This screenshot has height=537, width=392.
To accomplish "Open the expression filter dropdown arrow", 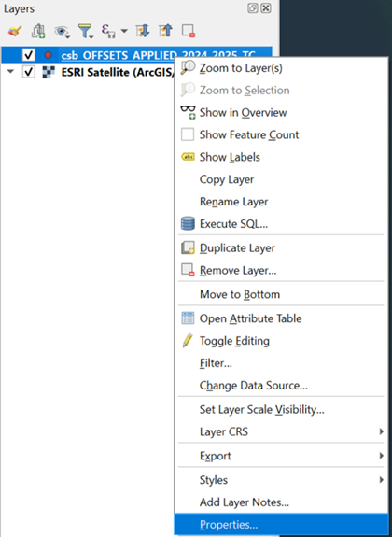I will (124, 31).
